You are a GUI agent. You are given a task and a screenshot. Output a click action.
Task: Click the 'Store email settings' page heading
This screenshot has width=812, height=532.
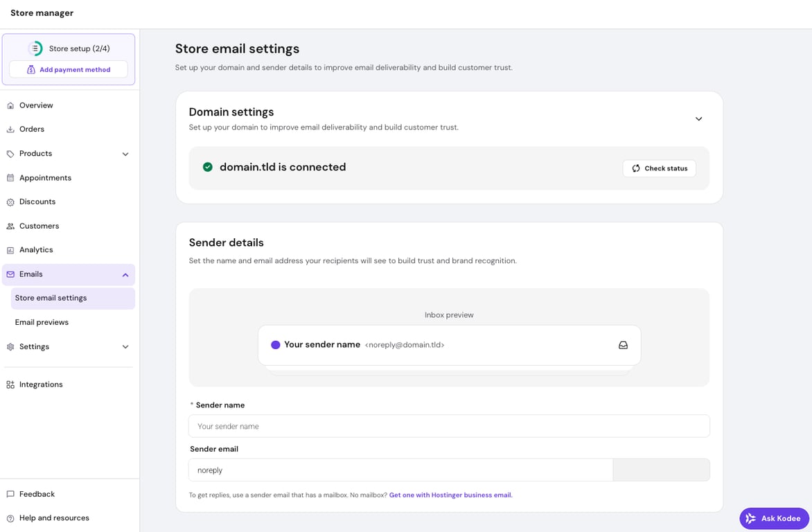[x=237, y=48]
